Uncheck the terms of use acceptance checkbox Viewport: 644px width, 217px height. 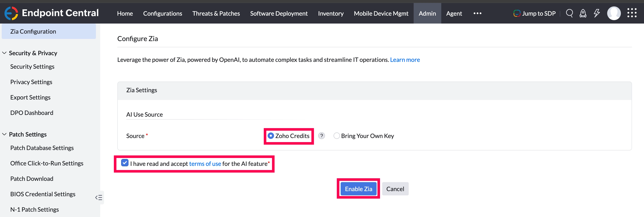(125, 163)
